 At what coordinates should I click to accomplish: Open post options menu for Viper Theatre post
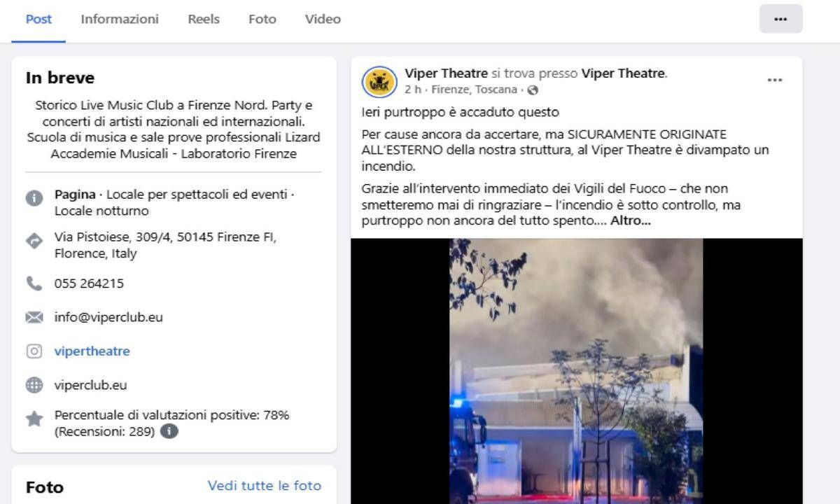pyautogui.click(x=774, y=80)
